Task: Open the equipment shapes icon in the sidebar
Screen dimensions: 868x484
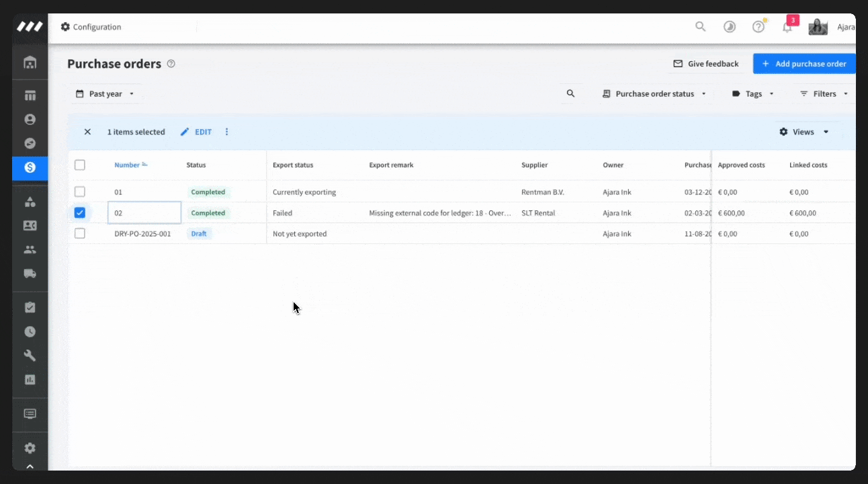Action: pyautogui.click(x=30, y=202)
